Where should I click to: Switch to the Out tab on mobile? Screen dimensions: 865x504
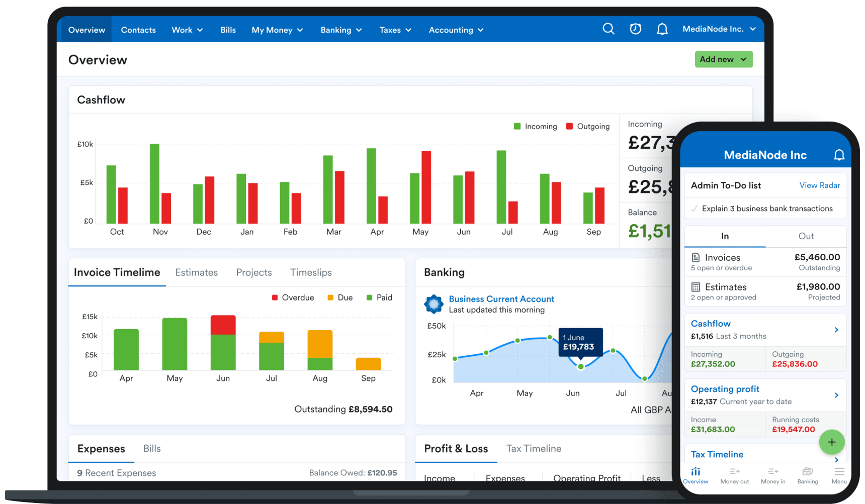coord(806,236)
